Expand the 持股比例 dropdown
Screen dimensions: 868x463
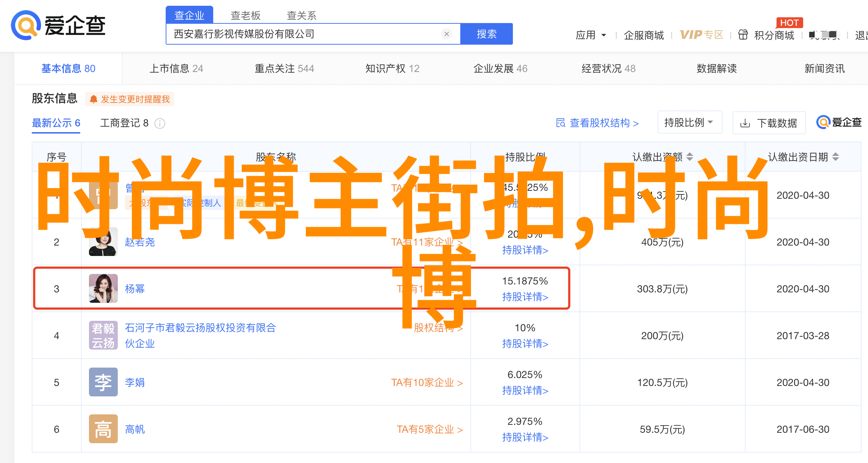click(689, 122)
